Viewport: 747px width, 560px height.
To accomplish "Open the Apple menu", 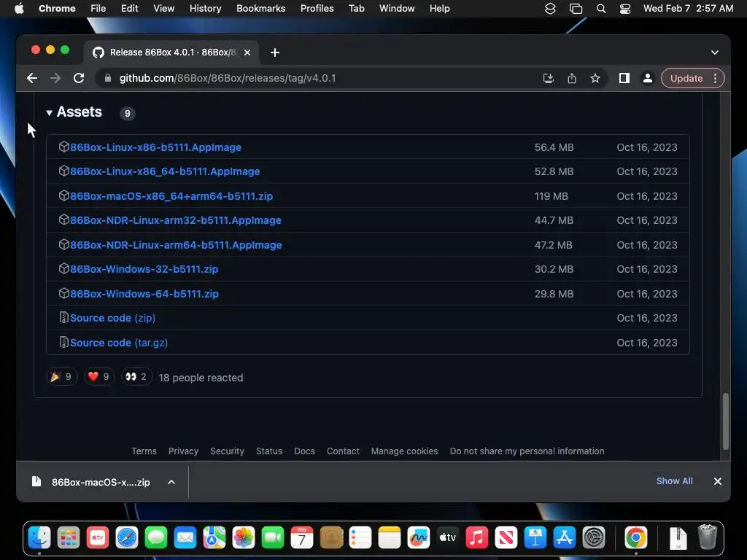I will (19, 9).
